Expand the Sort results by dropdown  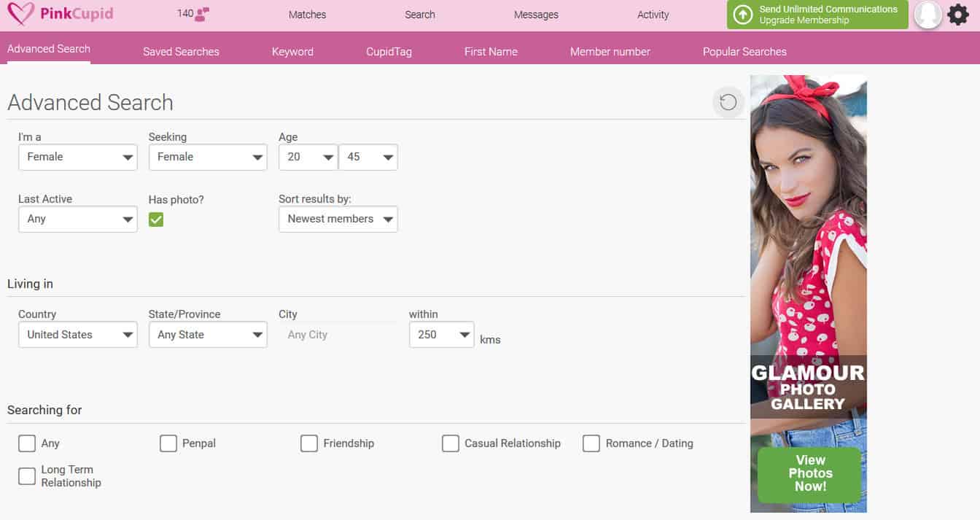pyautogui.click(x=338, y=219)
